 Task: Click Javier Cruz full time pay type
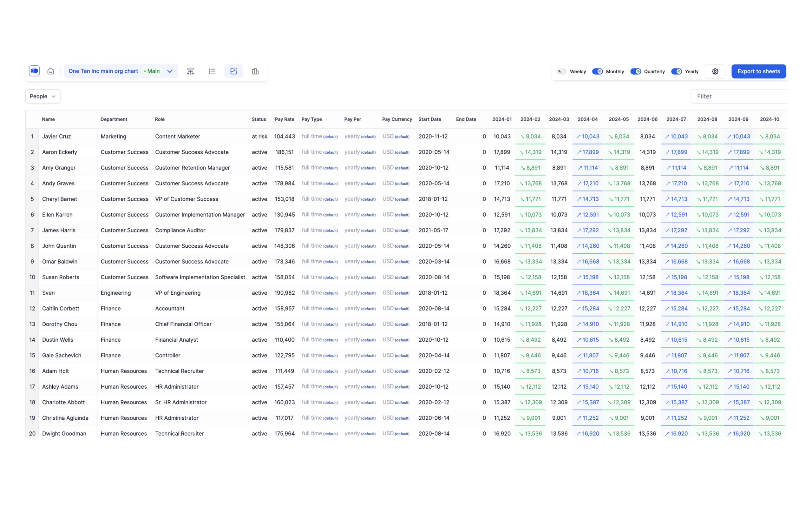click(x=319, y=137)
